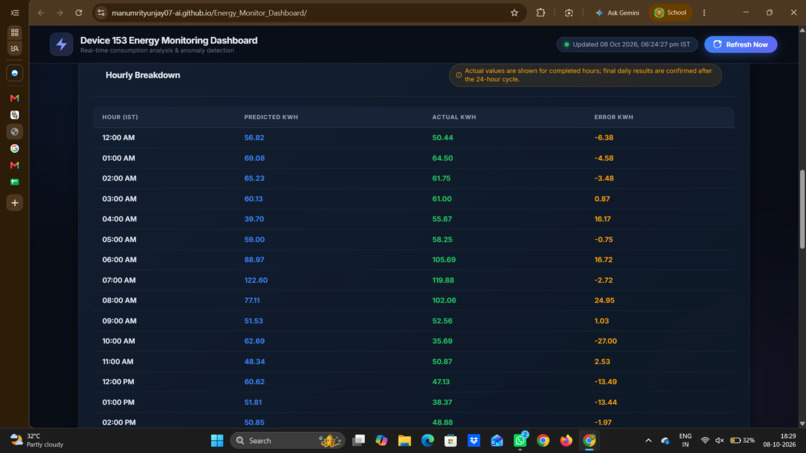Bookmark this page with star icon

click(514, 13)
